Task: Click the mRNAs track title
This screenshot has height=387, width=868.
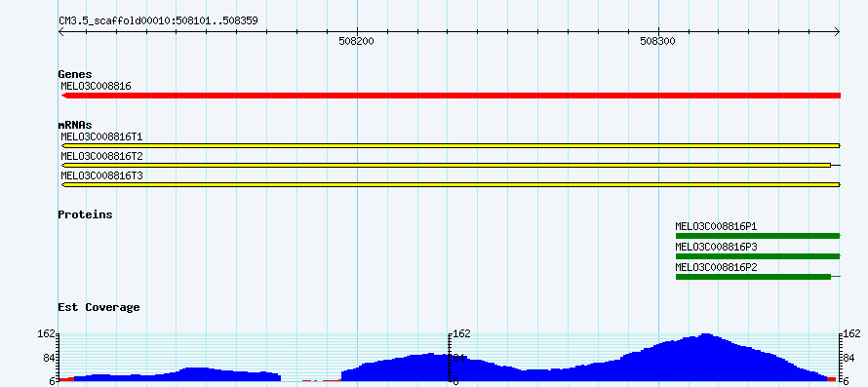Action: [x=75, y=125]
